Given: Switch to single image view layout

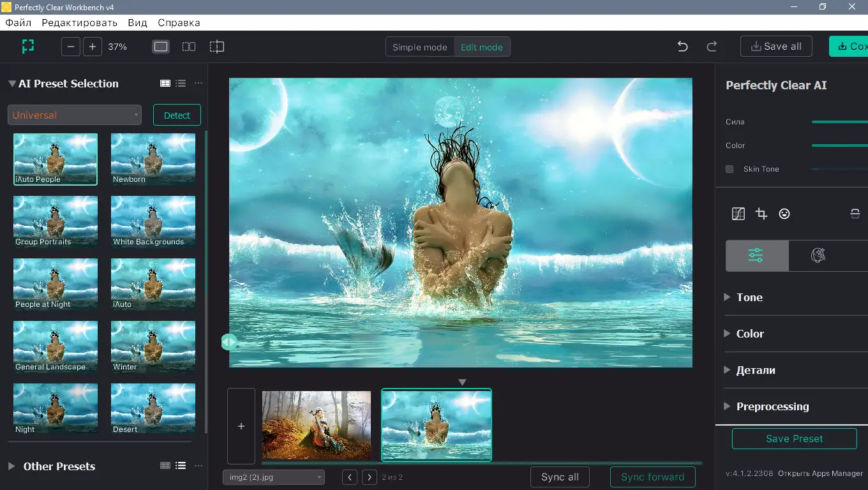Looking at the screenshot, I should point(161,47).
